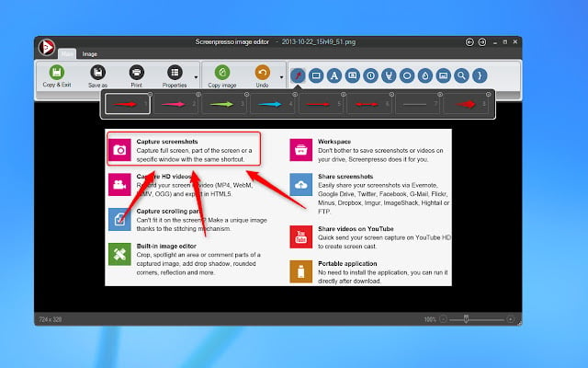Select the curly brace tool
Screen dimensions: 588x368
480,75
